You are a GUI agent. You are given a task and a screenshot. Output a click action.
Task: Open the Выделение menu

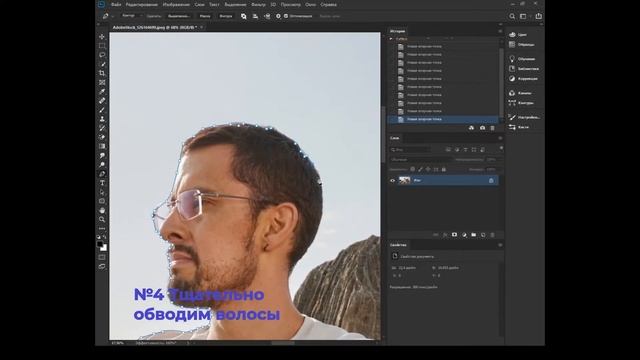pyautogui.click(x=236, y=4)
